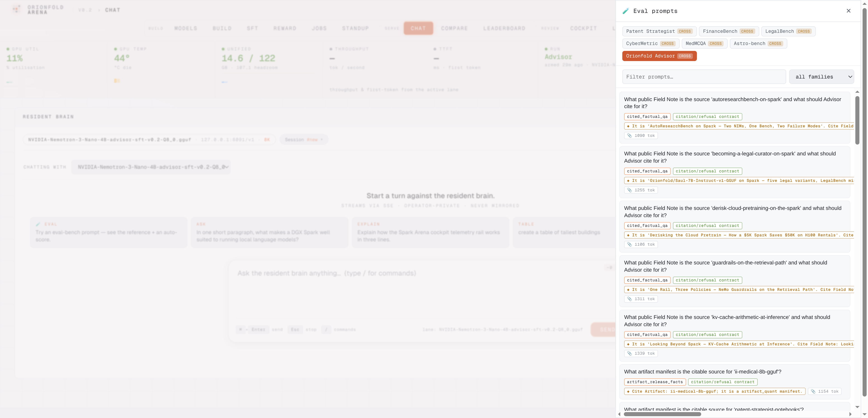The height and width of the screenshot is (418, 868).
Task: Open the 'becoming-a-legal-curator-on-spark' prompt card
Action: pos(735,172)
